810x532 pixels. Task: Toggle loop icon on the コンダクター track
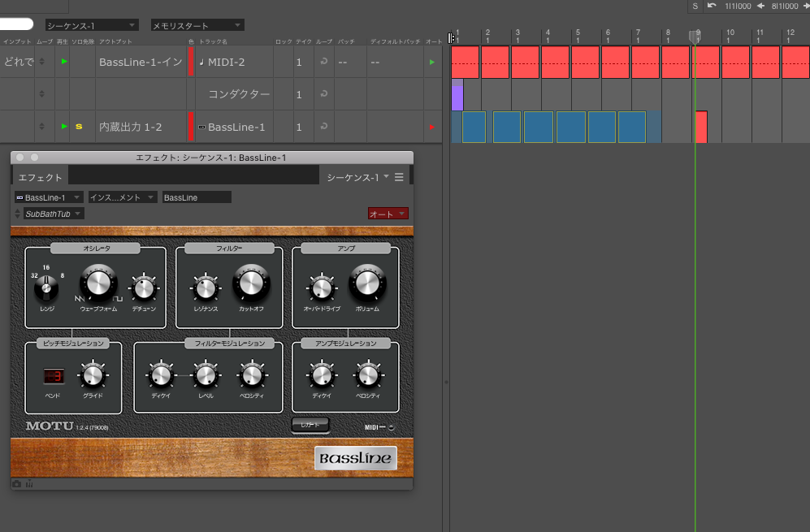[324, 94]
